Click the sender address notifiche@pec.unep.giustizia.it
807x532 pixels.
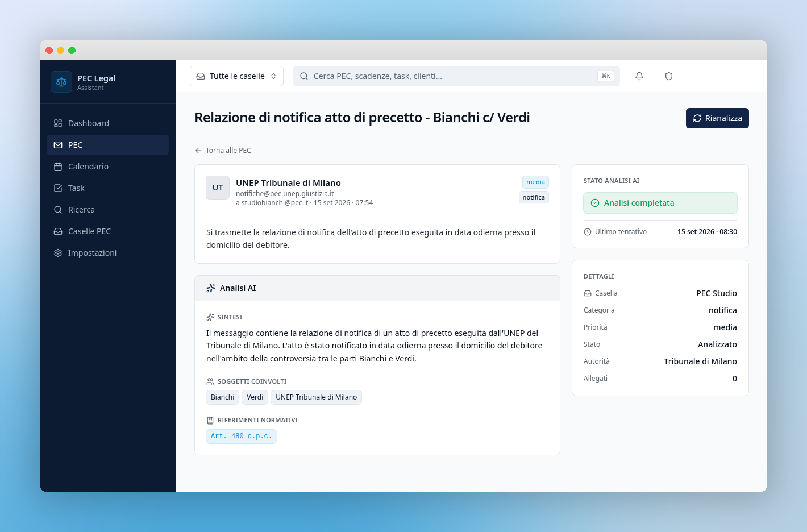click(285, 194)
